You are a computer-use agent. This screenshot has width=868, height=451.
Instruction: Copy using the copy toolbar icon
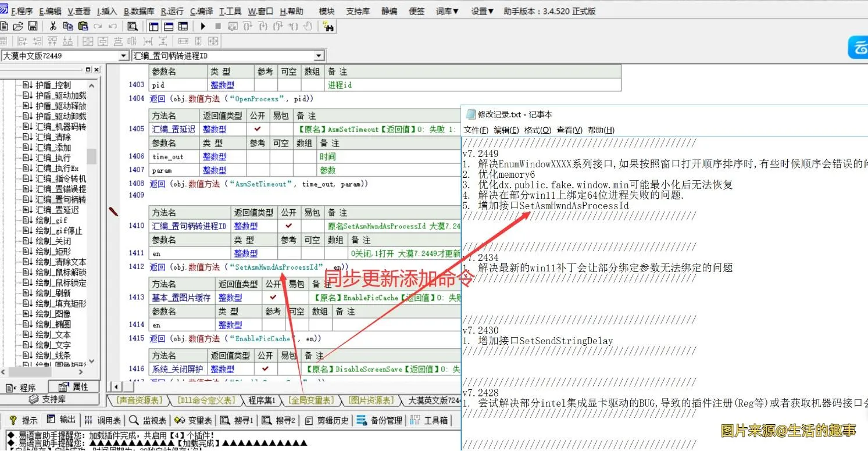68,26
